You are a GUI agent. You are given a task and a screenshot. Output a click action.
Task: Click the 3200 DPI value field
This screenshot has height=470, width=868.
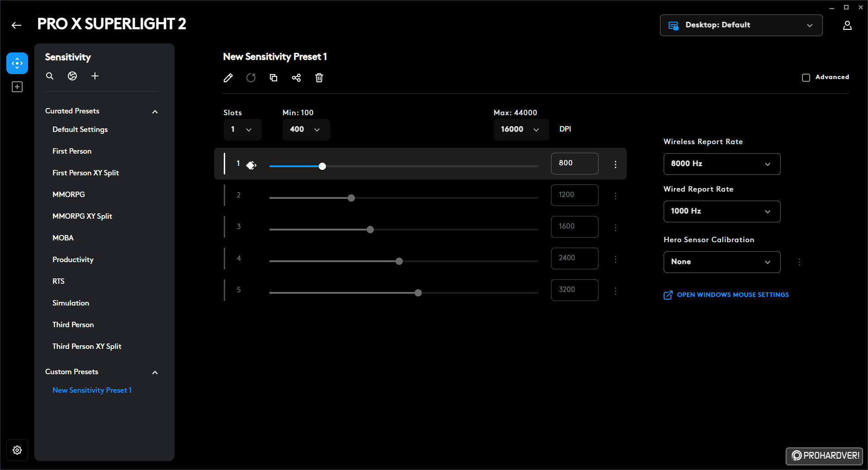575,290
